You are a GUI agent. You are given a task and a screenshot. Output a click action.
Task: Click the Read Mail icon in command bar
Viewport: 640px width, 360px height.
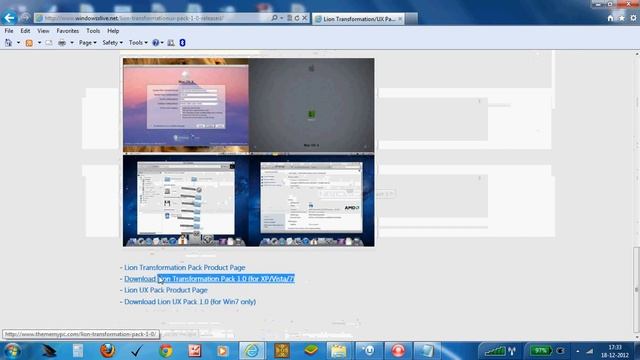(49, 42)
